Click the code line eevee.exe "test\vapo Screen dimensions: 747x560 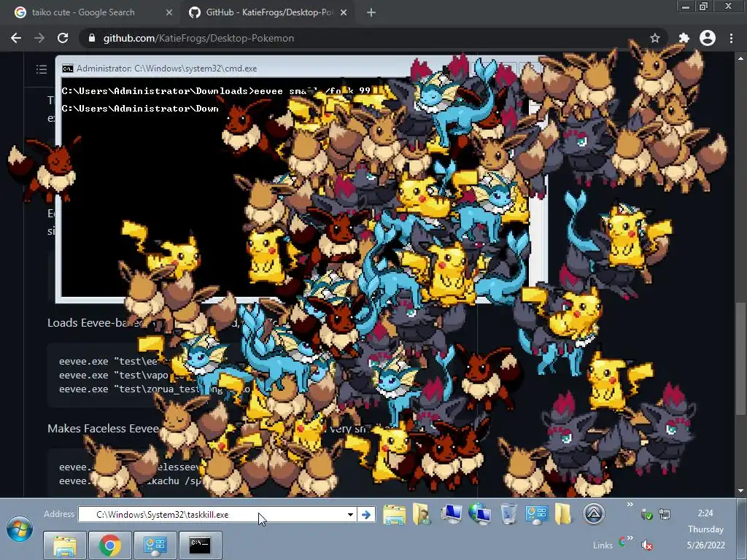114,376
